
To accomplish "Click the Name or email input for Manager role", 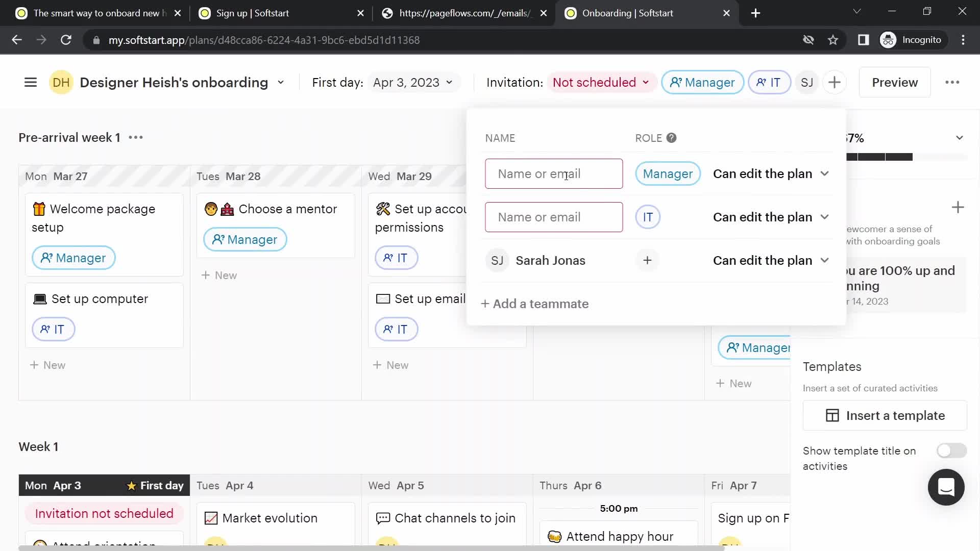I will click(x=553, y=173).
